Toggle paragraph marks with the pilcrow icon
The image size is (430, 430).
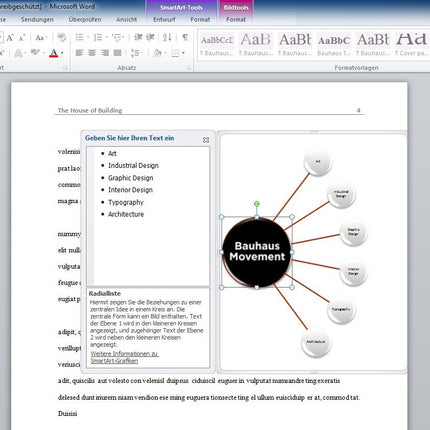click(x=185, y=37)
